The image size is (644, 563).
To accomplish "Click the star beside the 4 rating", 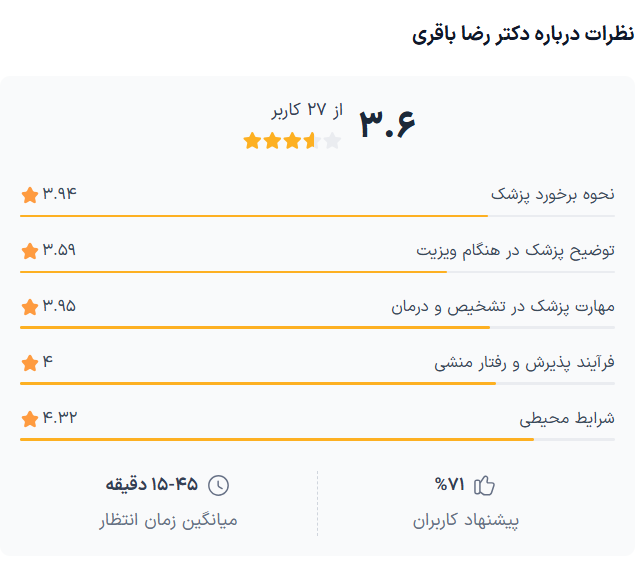I will (x=29, y=362).
